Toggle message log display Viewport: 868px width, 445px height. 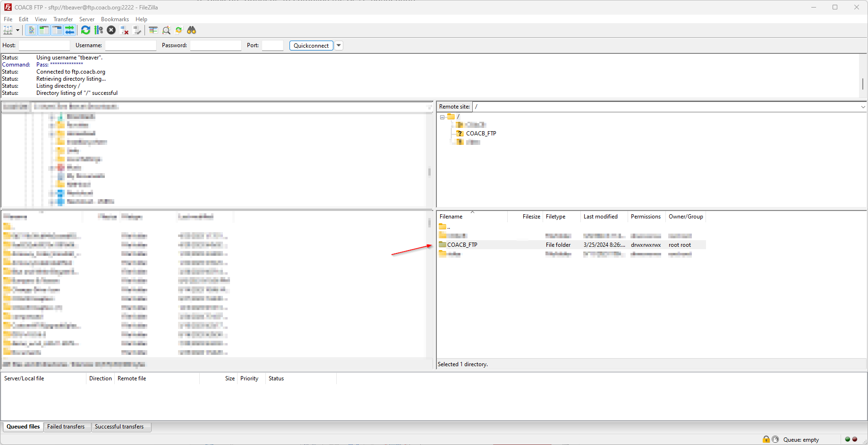(x=31, y=30)
